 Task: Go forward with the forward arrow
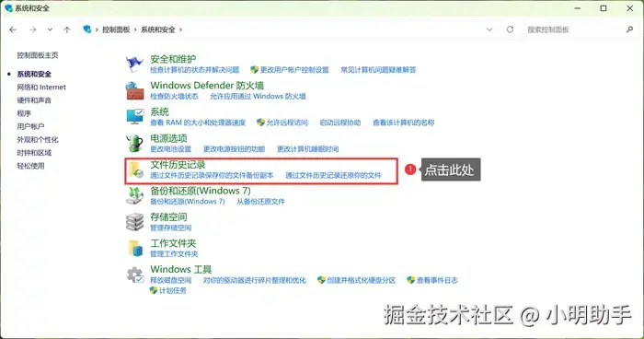[x=33, y=29]
